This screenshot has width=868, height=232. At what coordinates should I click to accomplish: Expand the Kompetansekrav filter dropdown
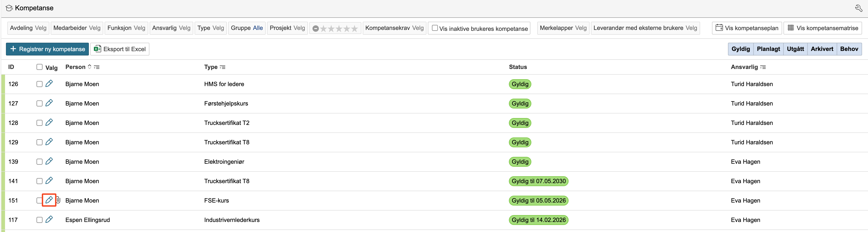point(394,28)
